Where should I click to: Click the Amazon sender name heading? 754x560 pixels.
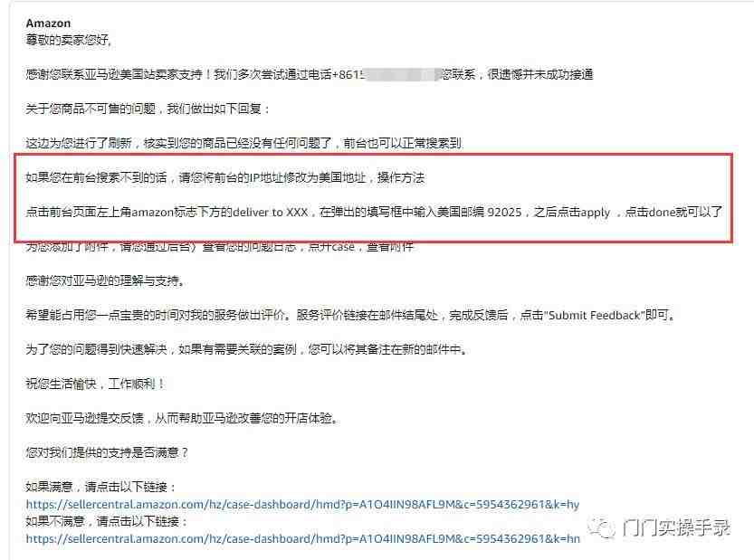tap(48, 24)
